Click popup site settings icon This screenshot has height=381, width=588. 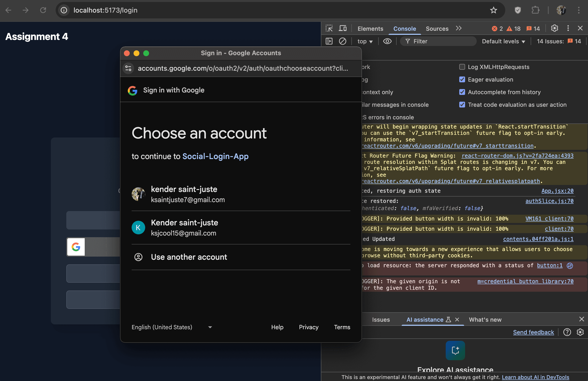(x=128, y=68)
